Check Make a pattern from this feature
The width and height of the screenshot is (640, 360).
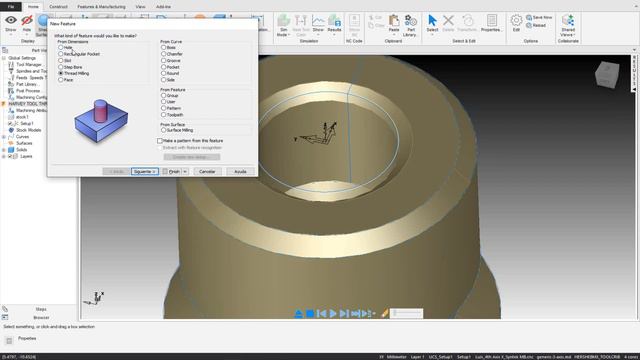pos(160,141)
